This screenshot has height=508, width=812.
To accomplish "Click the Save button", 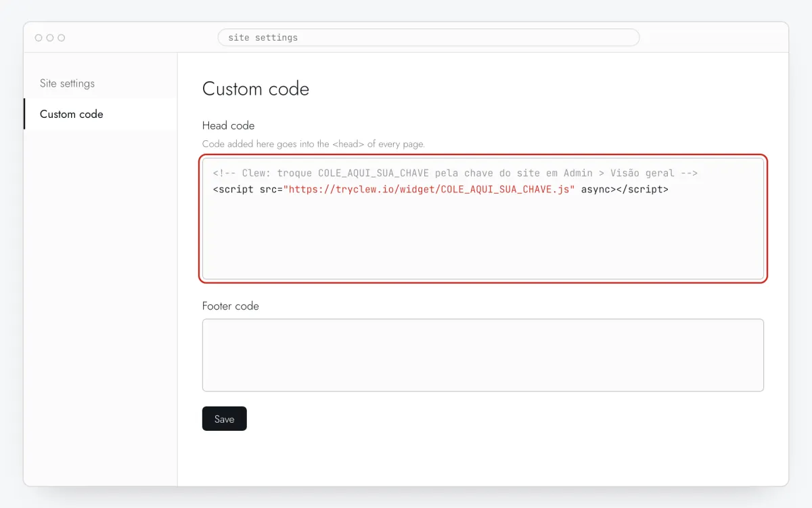I will coord(224,419).
